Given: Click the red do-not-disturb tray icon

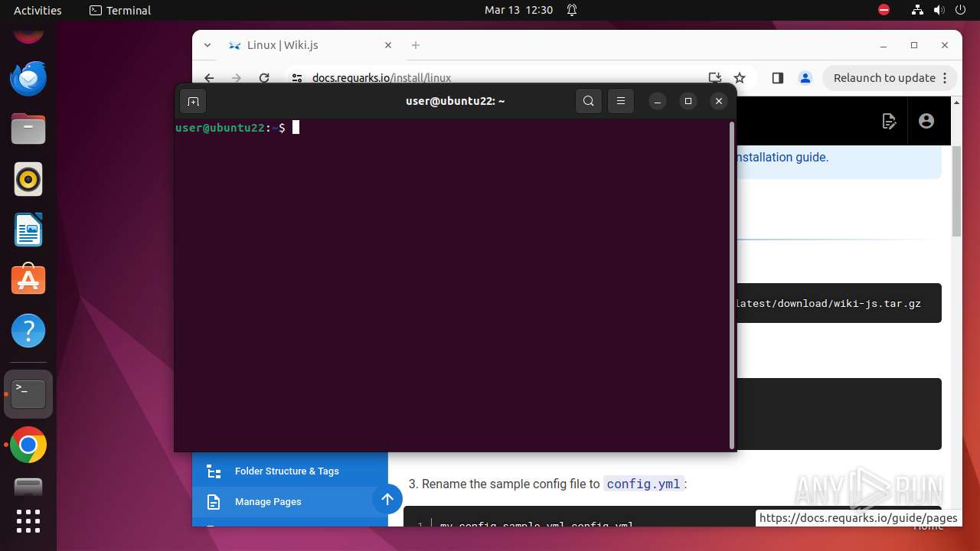Looking at the screenshot, I should click(884, 11).
